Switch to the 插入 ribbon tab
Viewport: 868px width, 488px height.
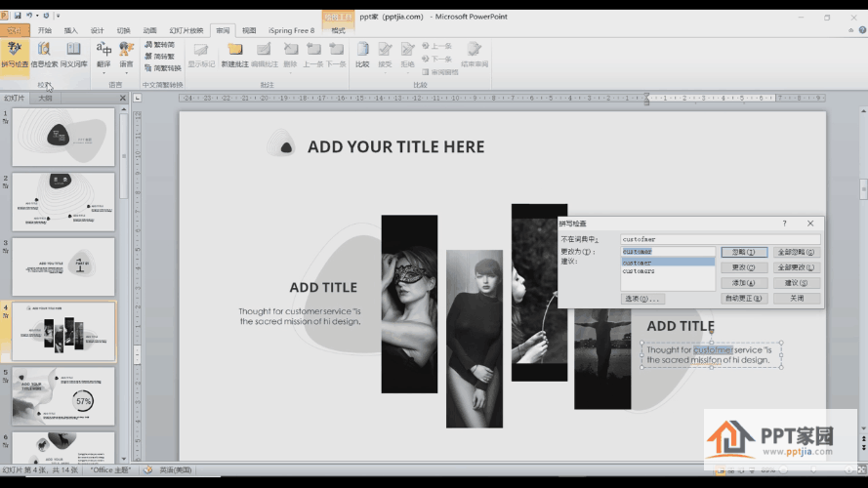71,30
